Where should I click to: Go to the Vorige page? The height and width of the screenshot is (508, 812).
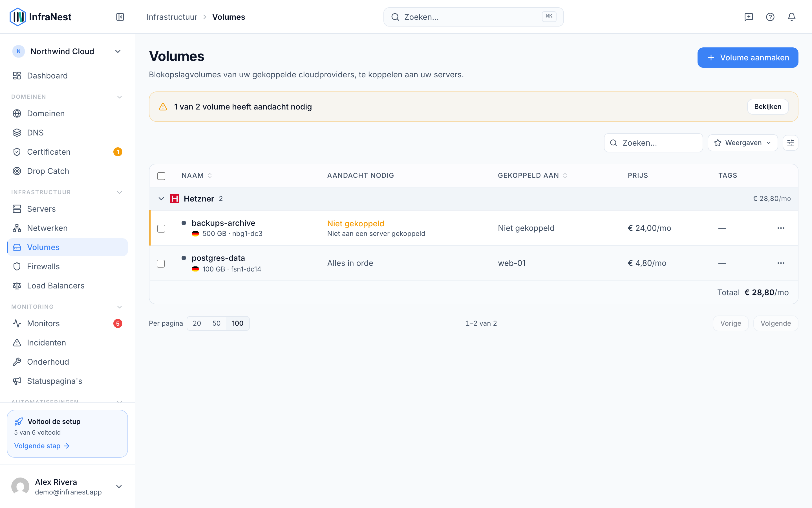click(x=731, y=323)
